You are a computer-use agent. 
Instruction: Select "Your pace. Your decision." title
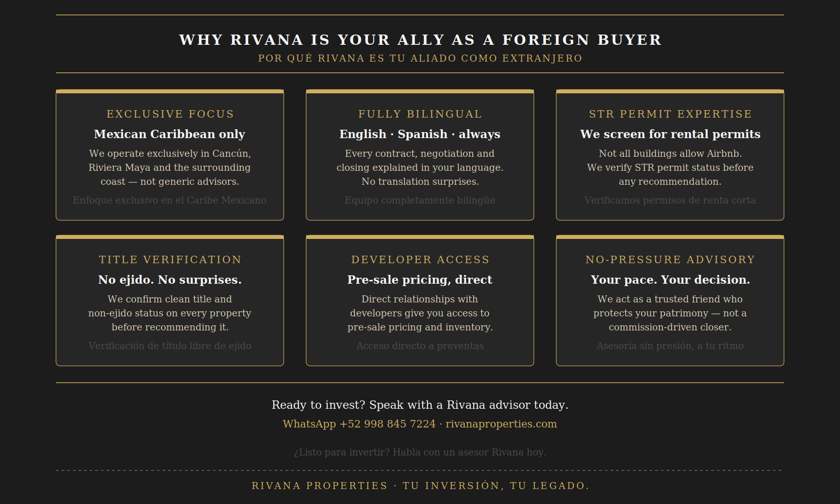(670, 280)
